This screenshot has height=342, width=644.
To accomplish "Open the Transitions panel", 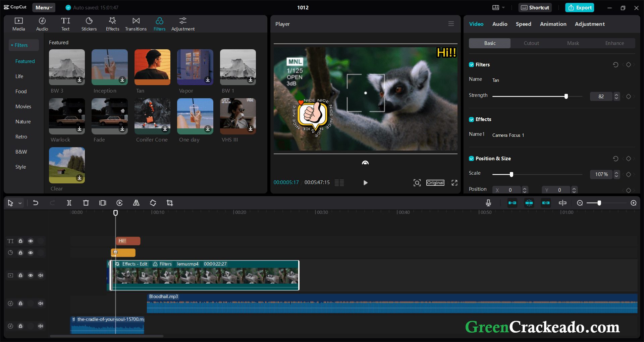I will 136,24.
